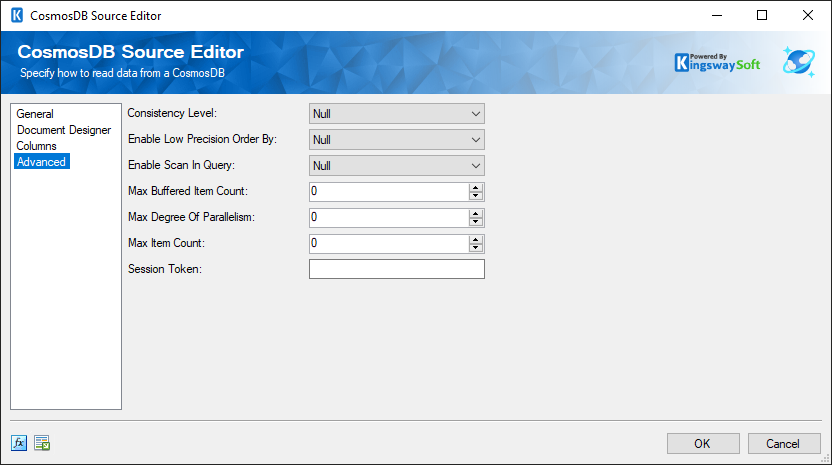Increase Max Item Count value
This screenshot has height=465, width=832.
pos(475,240)
